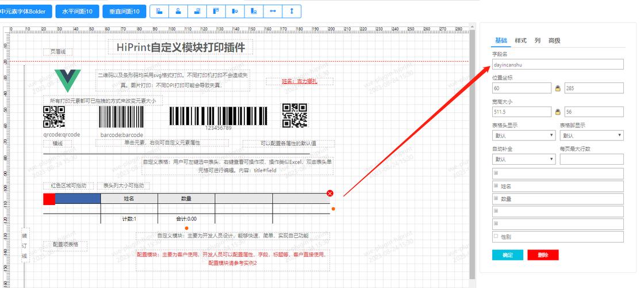The width and height of the screenshot is (644, 288).
Task: Click the height field showing 56
Action: 594,112
